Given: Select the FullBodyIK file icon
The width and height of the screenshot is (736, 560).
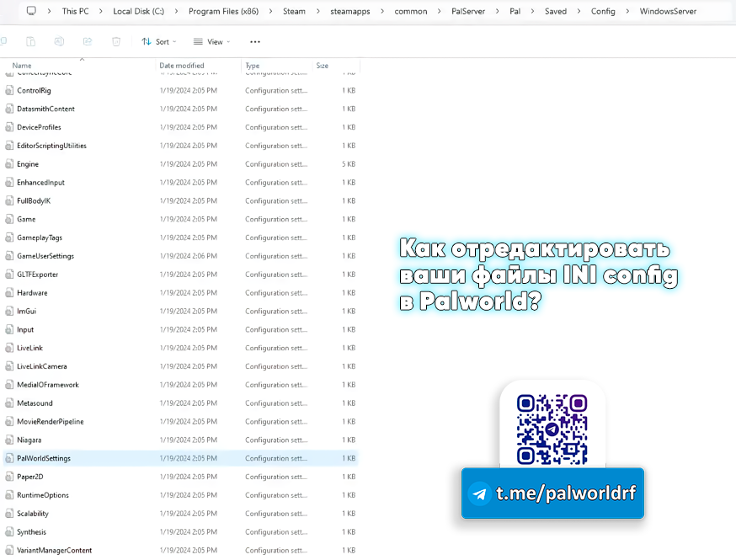Looking at the screenshot, I should click(9, 201).
